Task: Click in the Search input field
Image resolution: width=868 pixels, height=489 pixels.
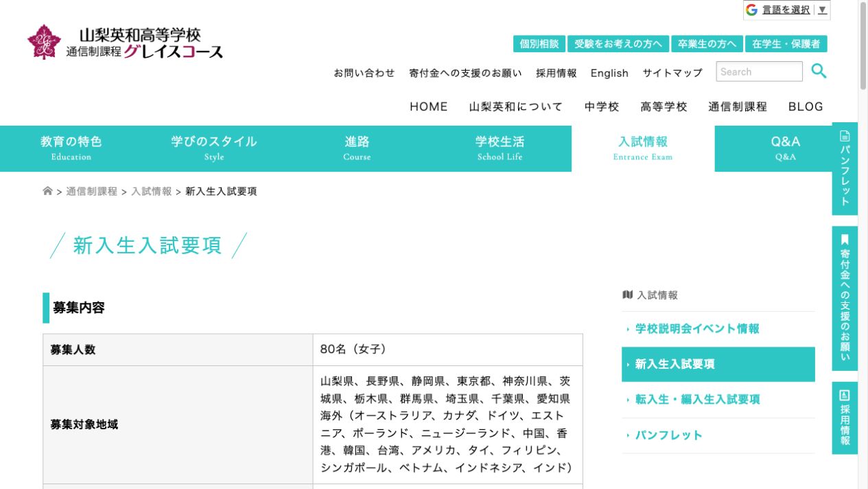Action: click(759, 71)
